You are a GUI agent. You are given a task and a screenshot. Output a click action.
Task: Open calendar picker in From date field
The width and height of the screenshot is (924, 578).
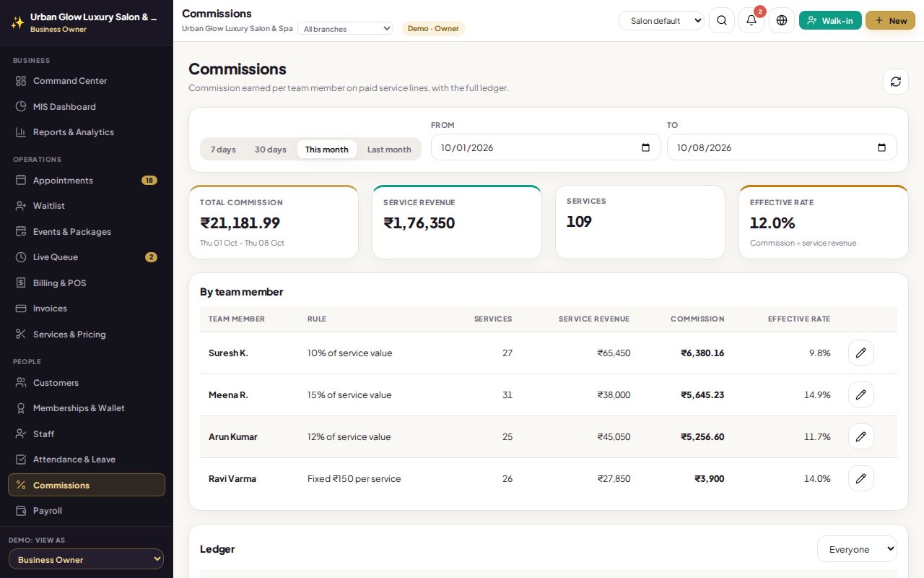pos(646,147)
